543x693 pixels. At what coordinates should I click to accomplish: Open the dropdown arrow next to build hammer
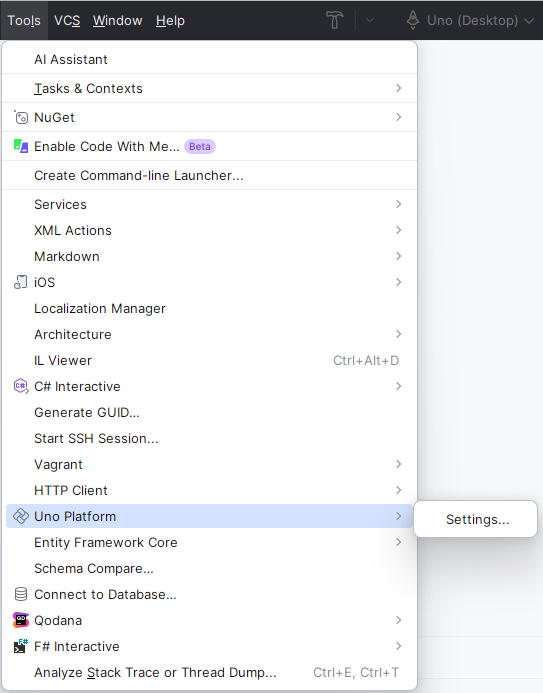(x=370, y=20)
